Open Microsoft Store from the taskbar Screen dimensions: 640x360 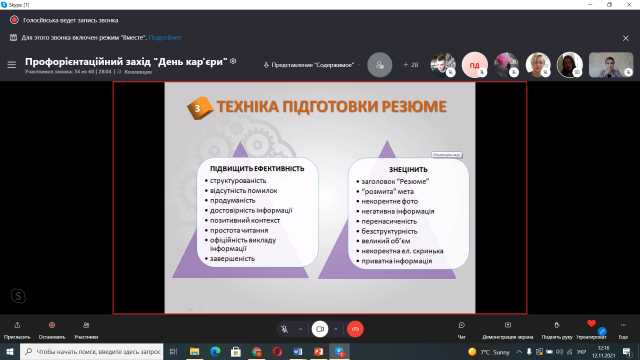click(x=236, y=351)
